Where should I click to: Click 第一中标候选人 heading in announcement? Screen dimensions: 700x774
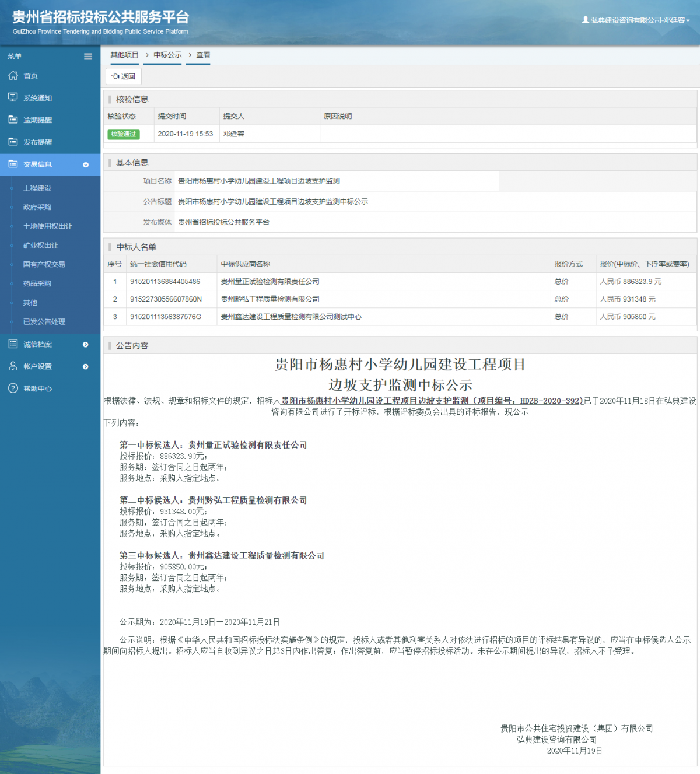213,445
